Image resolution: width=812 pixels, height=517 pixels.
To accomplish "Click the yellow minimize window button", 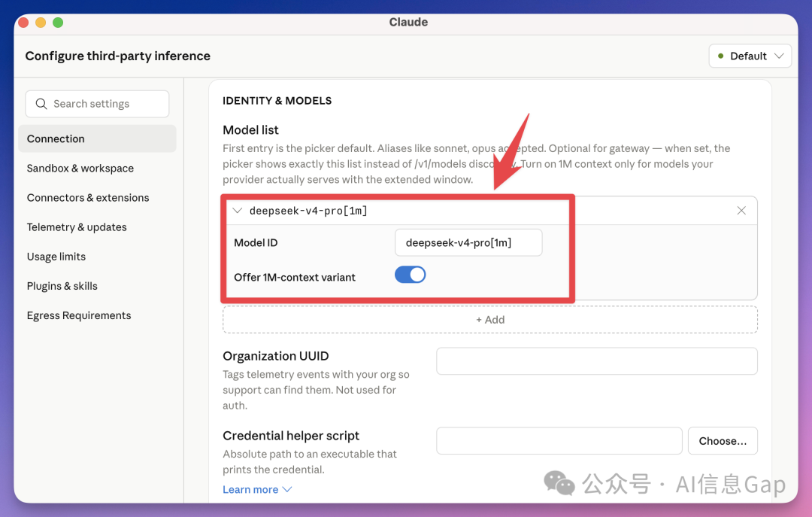I will [x=41, y=23].
